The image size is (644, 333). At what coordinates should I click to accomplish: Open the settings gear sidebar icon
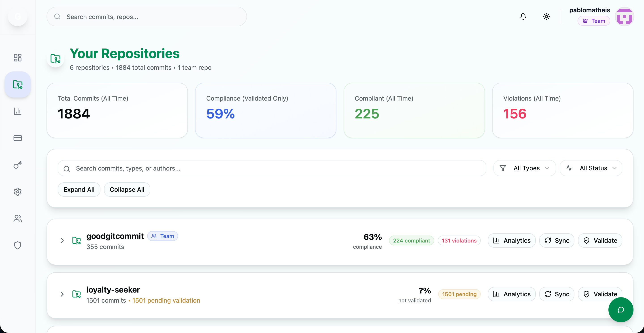coord(17,192)
